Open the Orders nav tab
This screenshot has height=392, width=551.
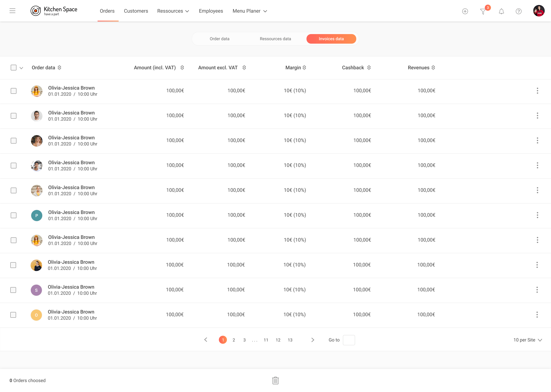107,11
